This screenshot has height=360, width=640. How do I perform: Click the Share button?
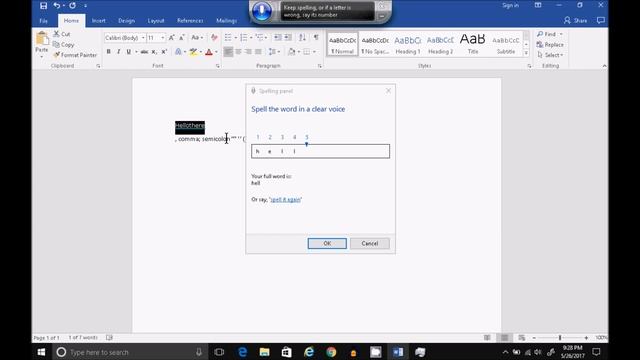[x=576, y=20]
